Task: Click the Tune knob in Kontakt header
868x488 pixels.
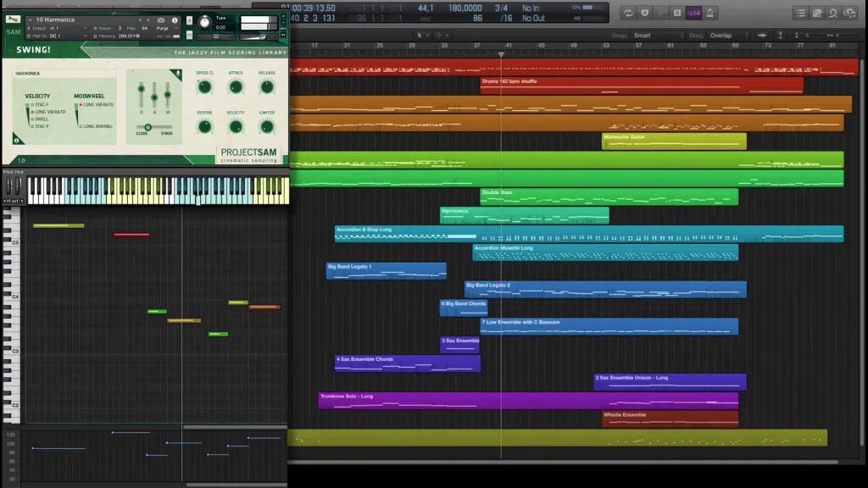Action: 204,22
